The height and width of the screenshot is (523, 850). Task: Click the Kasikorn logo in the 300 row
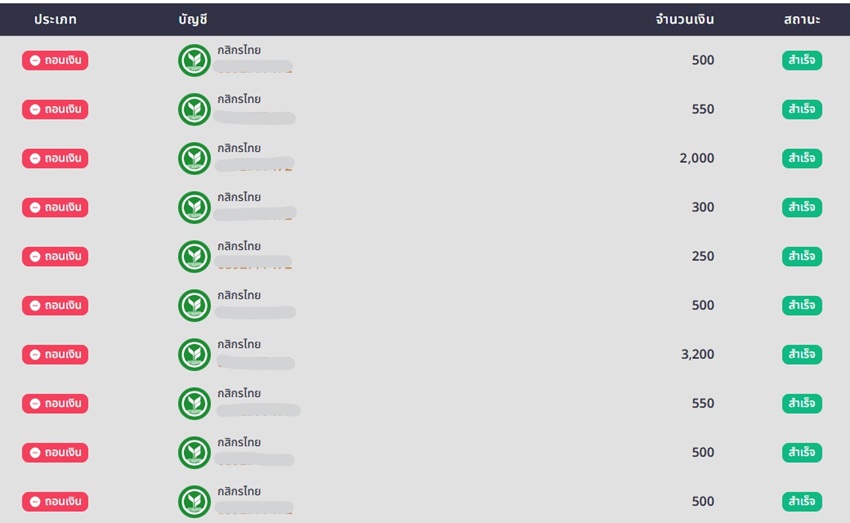click(194, 208)
